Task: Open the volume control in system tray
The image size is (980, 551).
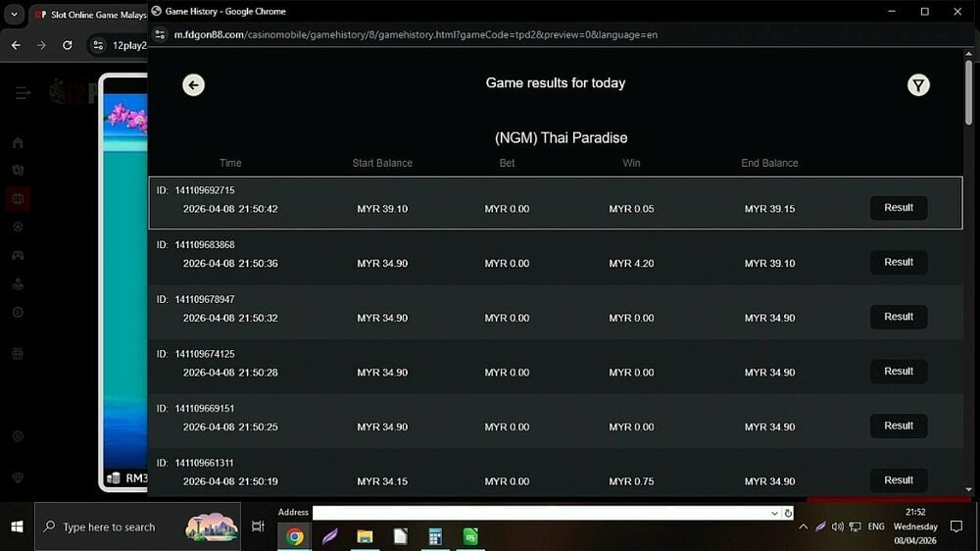Action: click(838, 526)
